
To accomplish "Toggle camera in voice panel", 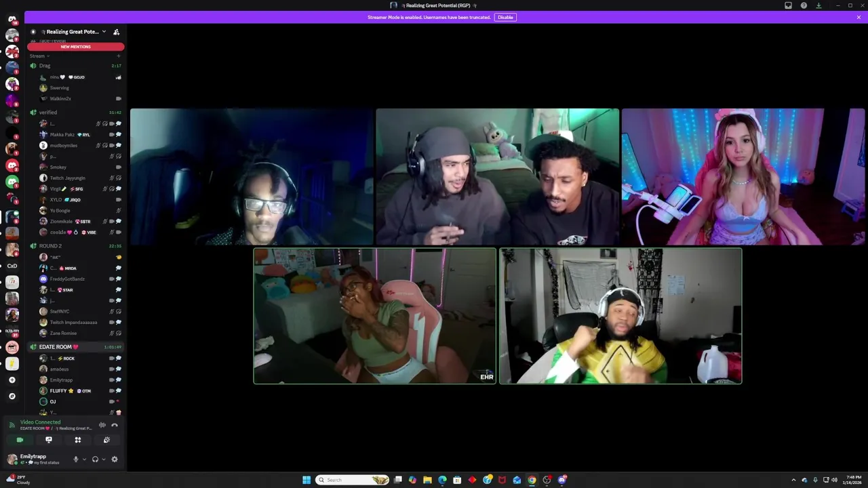I will click(20, 440).
